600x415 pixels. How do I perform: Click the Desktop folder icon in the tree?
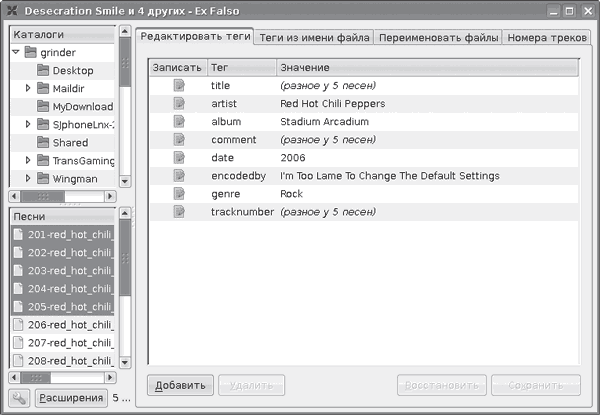[x=43, y=71]
